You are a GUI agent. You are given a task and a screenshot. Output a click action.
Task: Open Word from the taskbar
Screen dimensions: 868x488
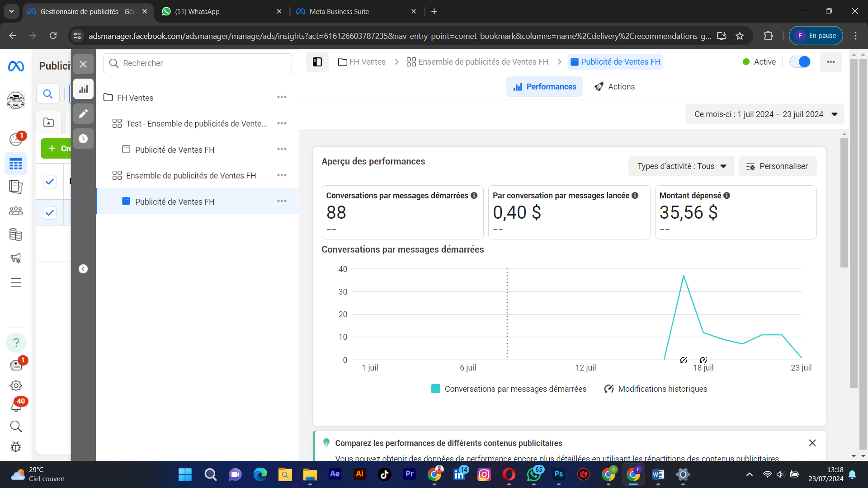[x=658, y=474]
